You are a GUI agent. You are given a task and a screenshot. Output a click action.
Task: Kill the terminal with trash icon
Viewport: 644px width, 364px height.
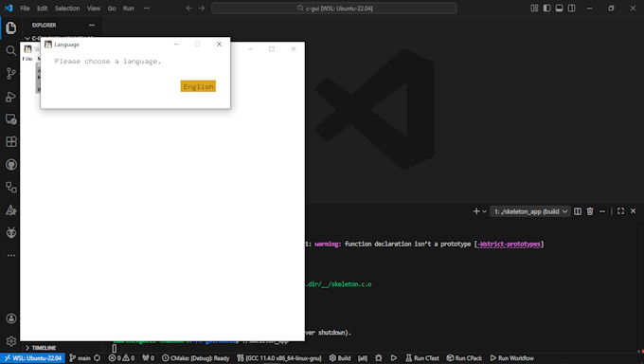point(590,211)
